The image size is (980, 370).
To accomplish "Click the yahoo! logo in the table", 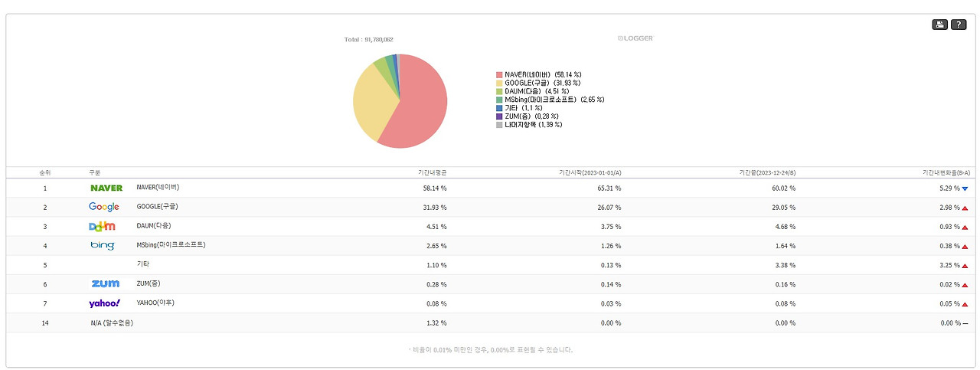I will [105, 303].
